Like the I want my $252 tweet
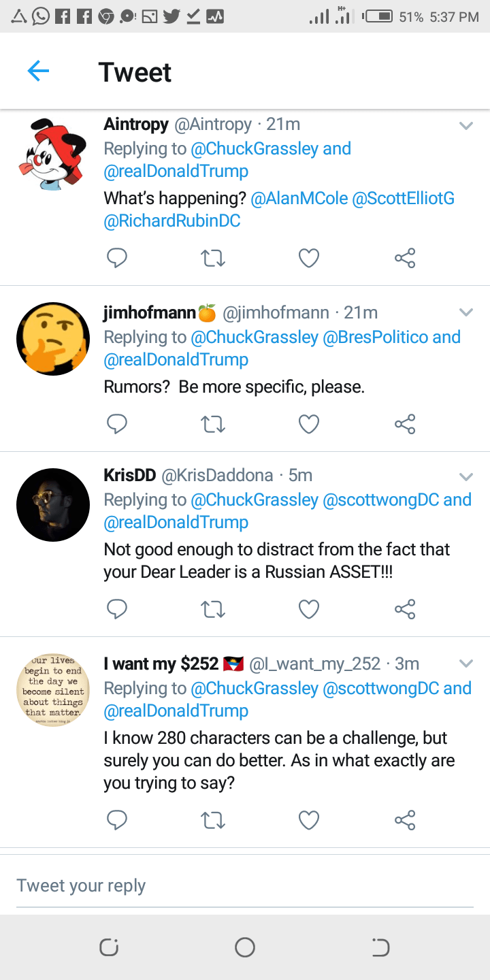490x980 pixels. tap(309, 820)
